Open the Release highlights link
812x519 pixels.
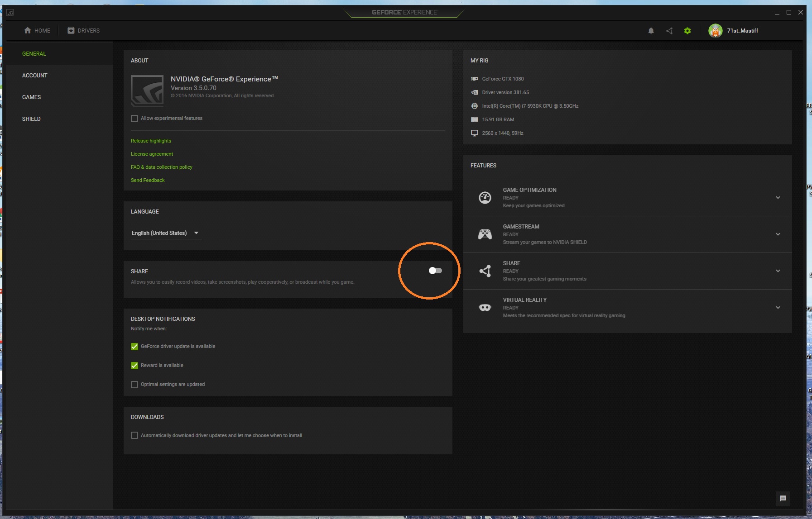pos(151,141)
